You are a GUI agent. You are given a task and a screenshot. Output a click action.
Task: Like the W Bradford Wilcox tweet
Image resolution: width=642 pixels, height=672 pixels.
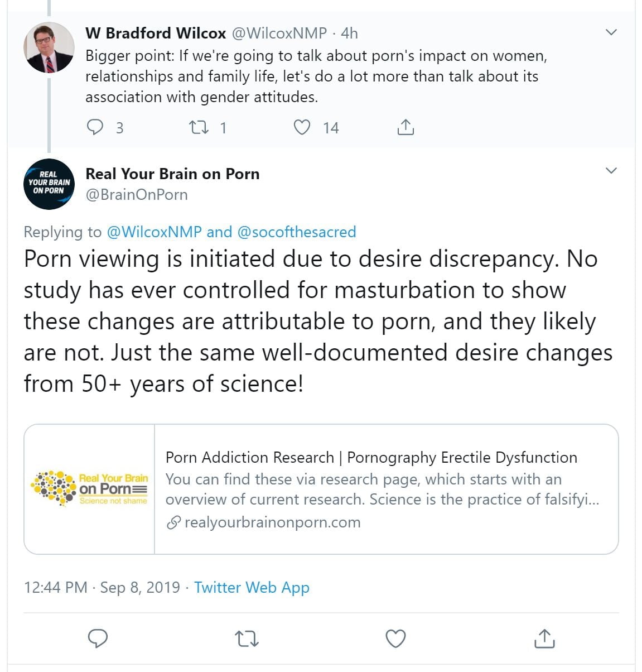(x=302, y=128)
